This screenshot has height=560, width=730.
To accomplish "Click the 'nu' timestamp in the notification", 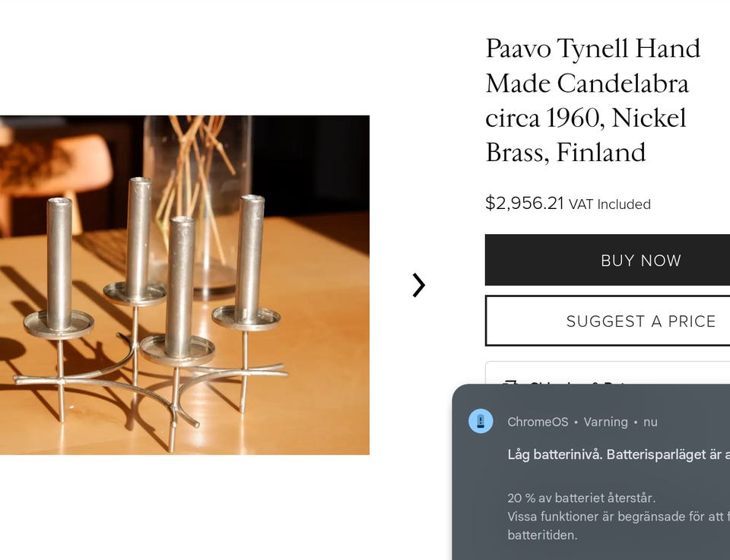I will coord(650,422).
